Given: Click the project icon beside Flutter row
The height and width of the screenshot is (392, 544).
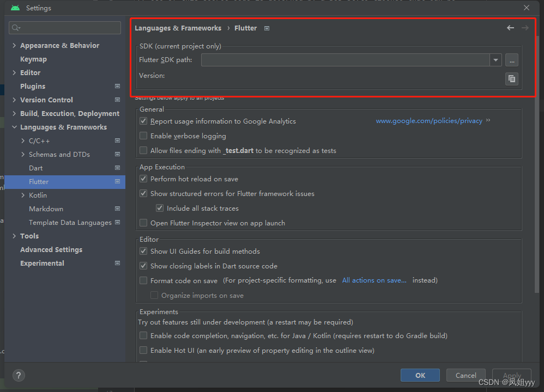Looking at the screenshot, I should pos(118,182).
